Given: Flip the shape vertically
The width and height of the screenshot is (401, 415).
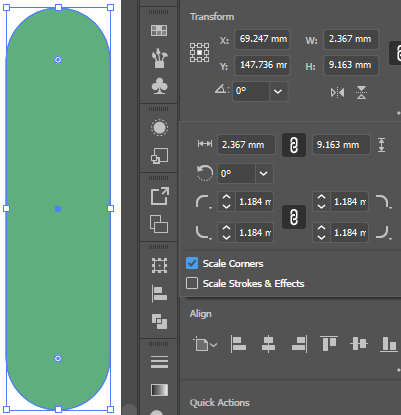Looking at the screenshot, I should click(x=362, y=92).
